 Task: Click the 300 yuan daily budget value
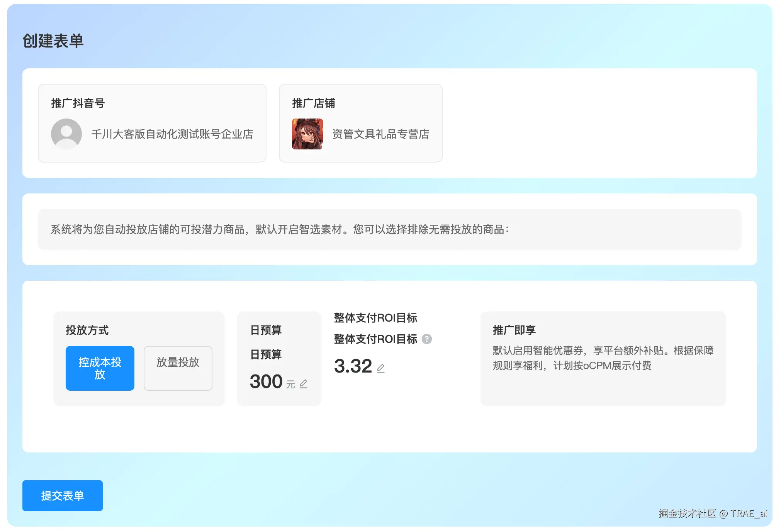266,381
